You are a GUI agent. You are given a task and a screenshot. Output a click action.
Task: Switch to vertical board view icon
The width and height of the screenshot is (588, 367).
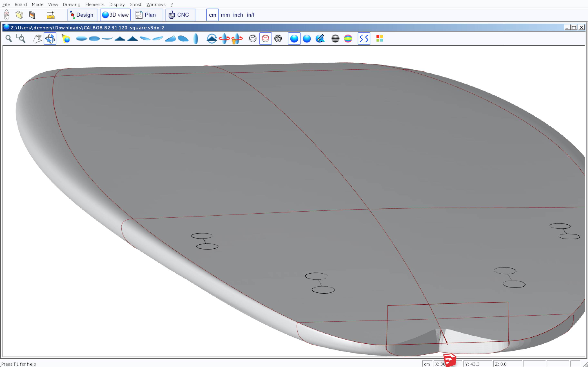coord(196,39)
